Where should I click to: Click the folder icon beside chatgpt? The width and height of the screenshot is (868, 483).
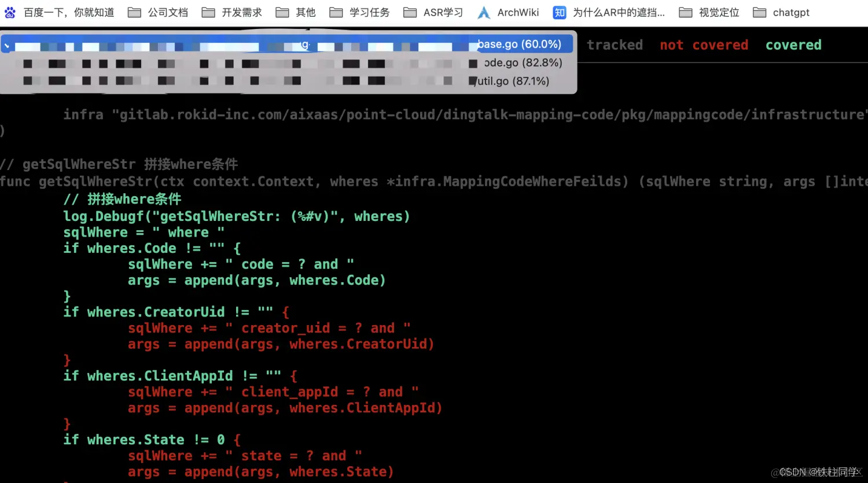pos(759,12)
